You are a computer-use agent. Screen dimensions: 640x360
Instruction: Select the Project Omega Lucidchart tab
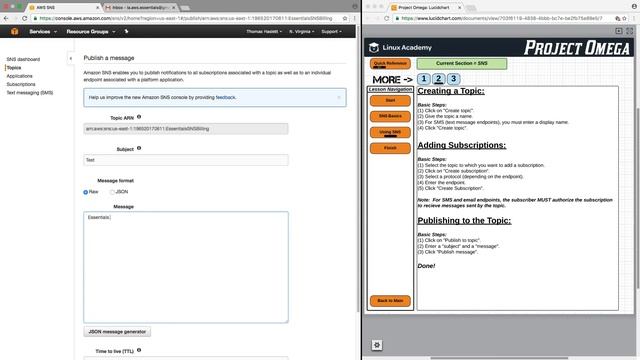click(426, 7)
